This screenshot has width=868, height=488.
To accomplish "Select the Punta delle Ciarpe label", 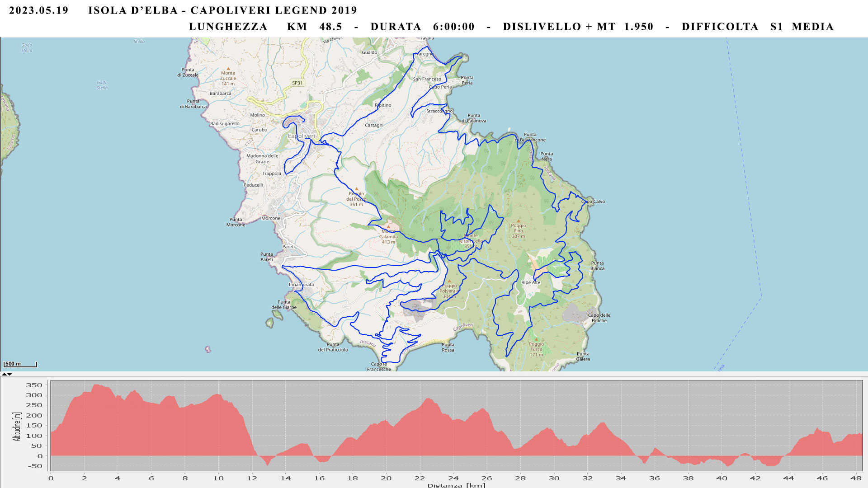I will tap(284, 305).
